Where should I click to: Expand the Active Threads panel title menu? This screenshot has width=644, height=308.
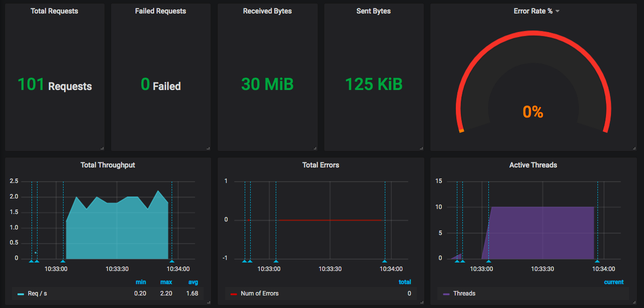[x=533, y=165]
